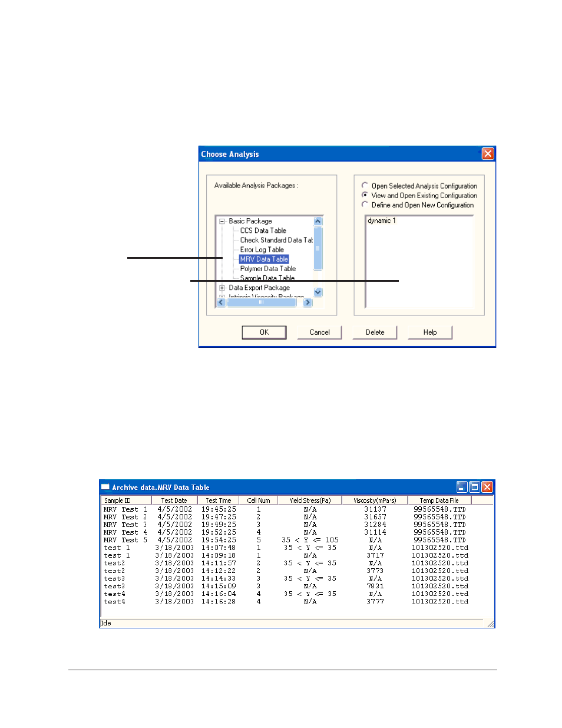The height and width of the screenshot is (728, 562).
Task: Expand the Data Export Package node
Action: pos(222,288)
